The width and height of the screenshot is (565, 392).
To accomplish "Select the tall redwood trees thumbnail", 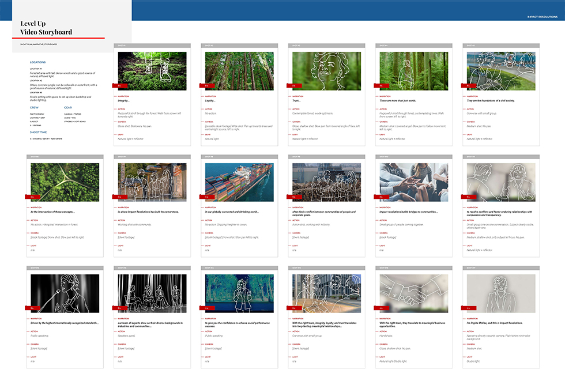I will 239,71.
